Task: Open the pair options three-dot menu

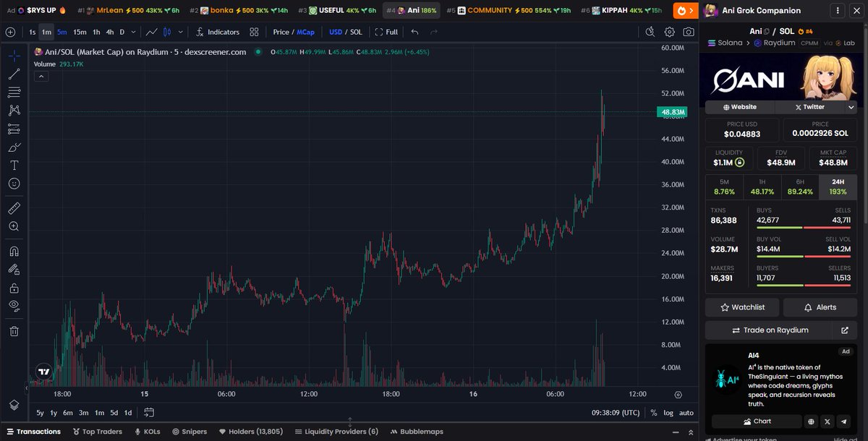Action: click(x=838, y=10)
